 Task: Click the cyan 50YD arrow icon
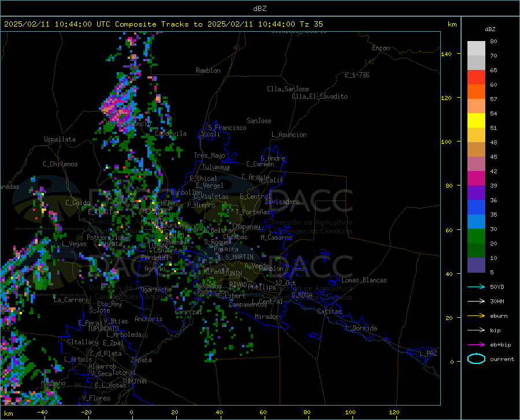(x=476, y=287)
